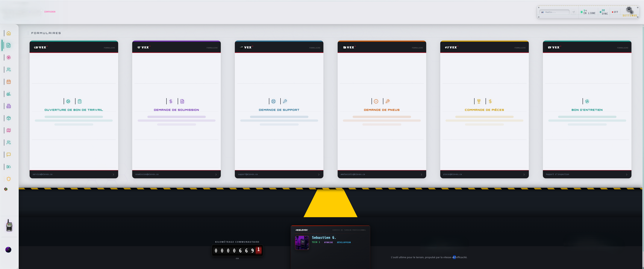This screenshot has width=644, height=269.
Task: Open the Home icon in the sidebar
Action: 9,33
